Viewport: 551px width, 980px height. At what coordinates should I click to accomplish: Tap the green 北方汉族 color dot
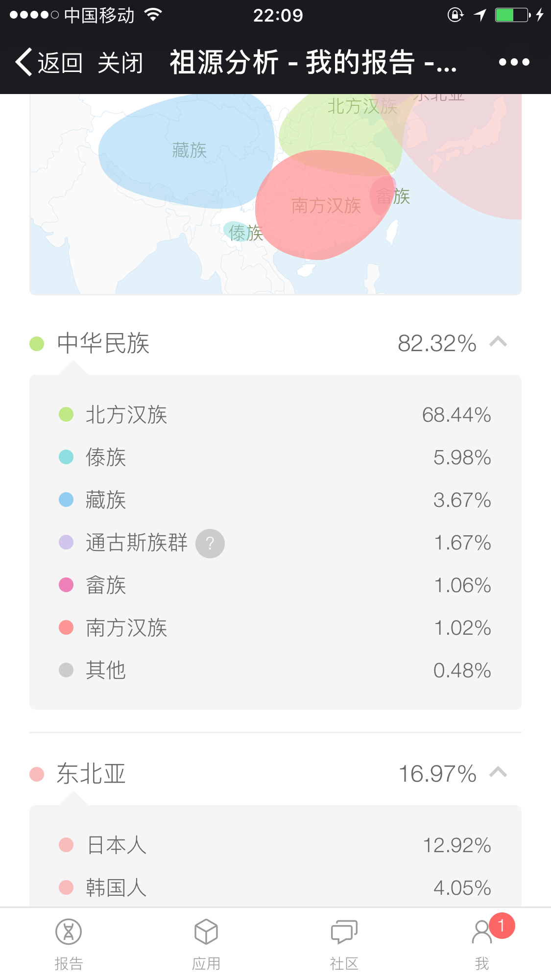pyautogui.click(x=66, y=414)
